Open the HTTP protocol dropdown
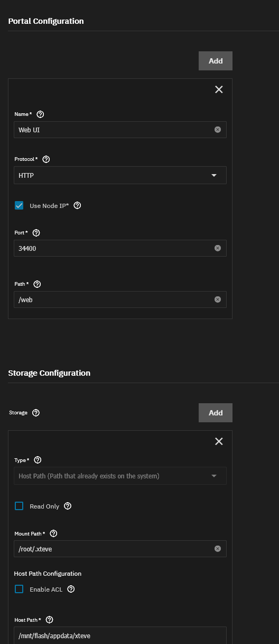The width and height of the screenshot is (279, 644). tap(120, 175)
